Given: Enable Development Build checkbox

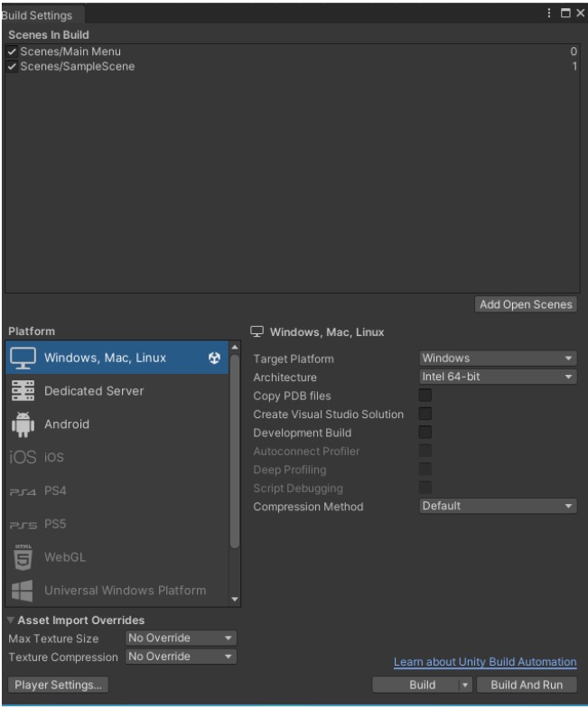Looking at the screenshot, I should coord(425,433).
